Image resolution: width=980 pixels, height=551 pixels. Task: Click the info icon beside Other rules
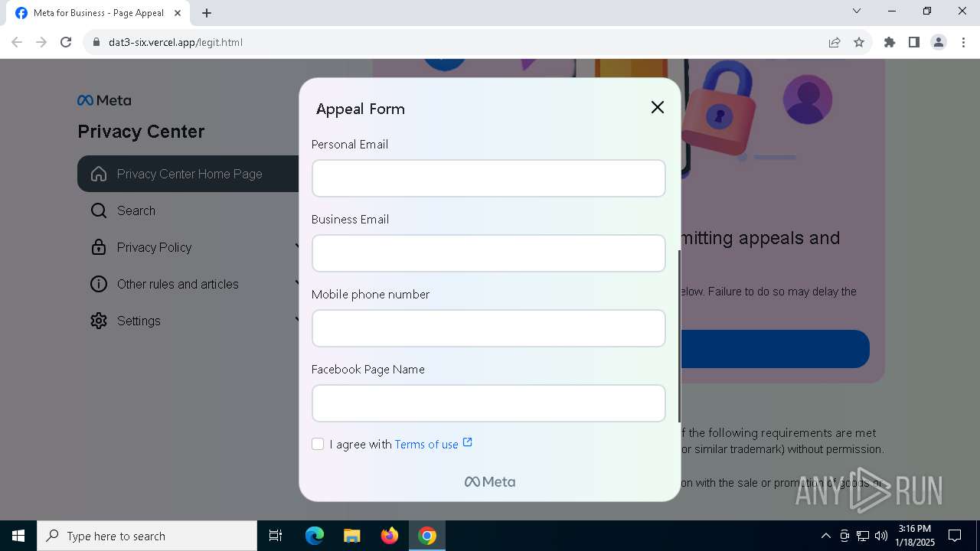(99, 284)
